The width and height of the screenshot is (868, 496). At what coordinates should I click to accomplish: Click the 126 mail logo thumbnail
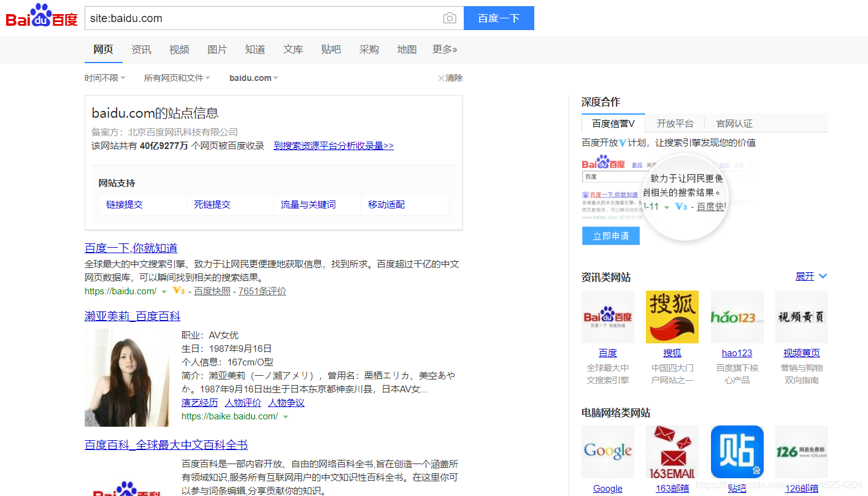coord(802,452)
